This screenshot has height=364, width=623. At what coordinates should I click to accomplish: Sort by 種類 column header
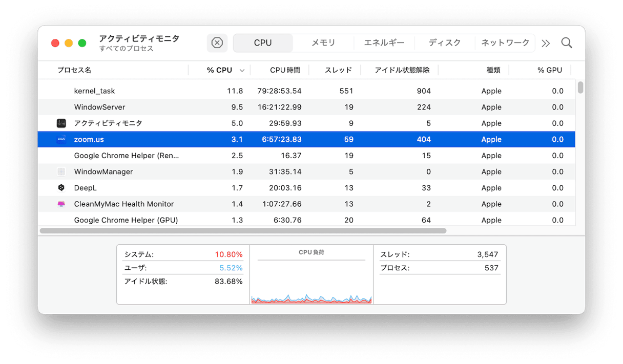(493, 70)
